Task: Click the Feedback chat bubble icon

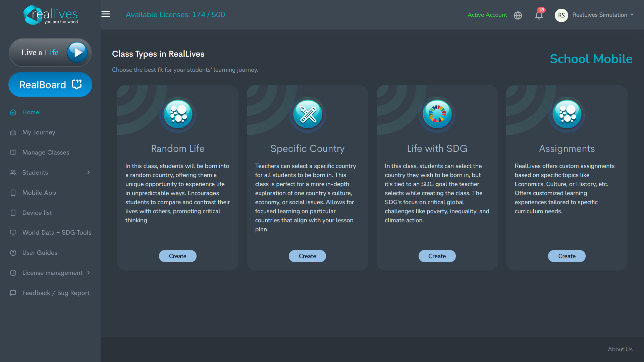Action: coord(13,293)
